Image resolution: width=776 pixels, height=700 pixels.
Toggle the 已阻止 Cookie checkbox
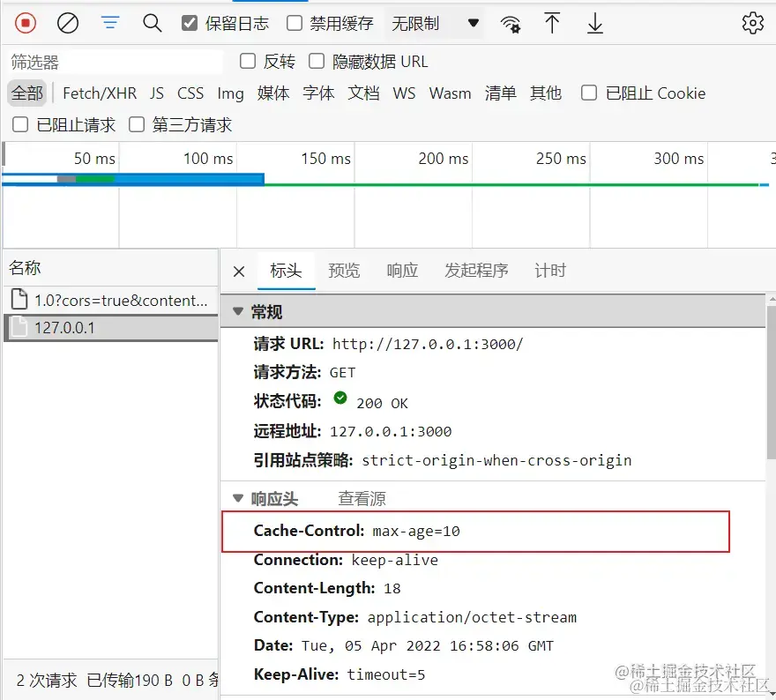588,93
